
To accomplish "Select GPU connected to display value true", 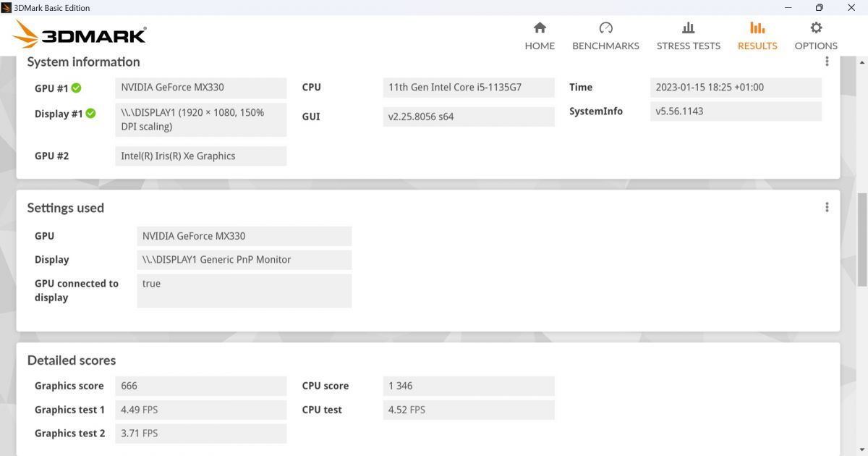I will click(244, 290).
